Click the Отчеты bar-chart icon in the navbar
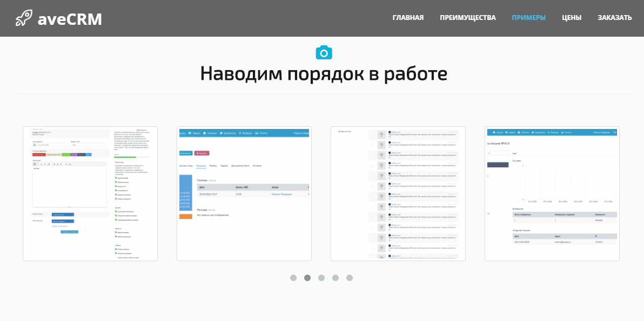The image size is (644, 321). pos(257,133)
